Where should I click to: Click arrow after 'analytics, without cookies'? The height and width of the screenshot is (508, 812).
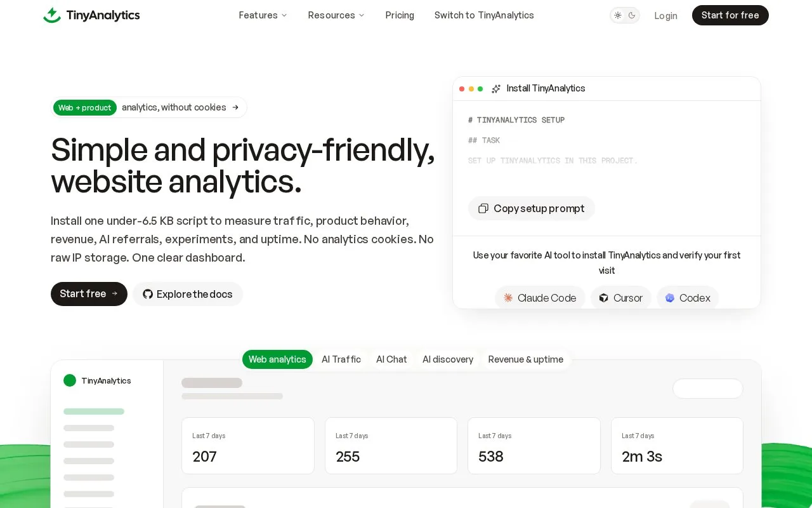click(x=235, y=107)
